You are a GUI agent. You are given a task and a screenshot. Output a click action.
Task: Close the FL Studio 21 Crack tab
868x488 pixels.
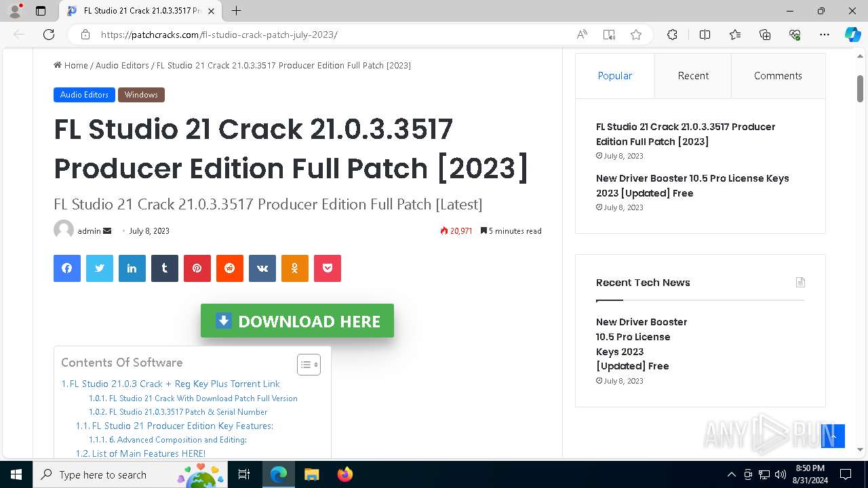pos(211,11)
